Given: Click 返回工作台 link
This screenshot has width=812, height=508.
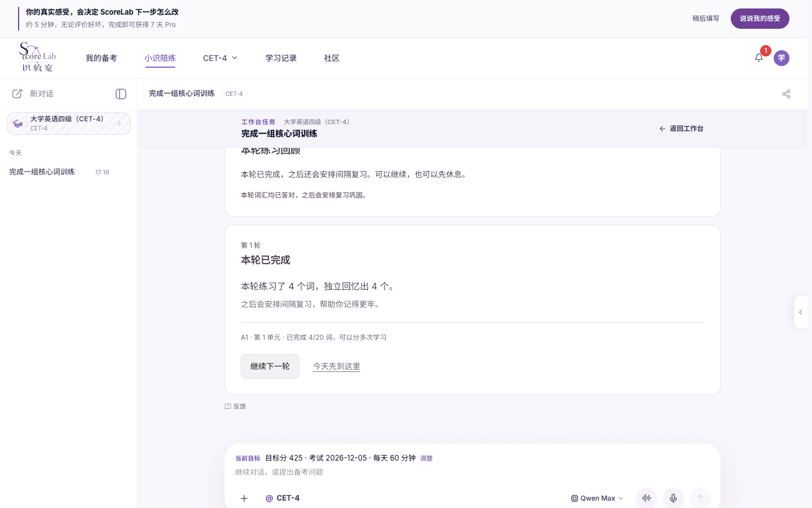Looking at the screenshot, I should (x=681, y=129).
